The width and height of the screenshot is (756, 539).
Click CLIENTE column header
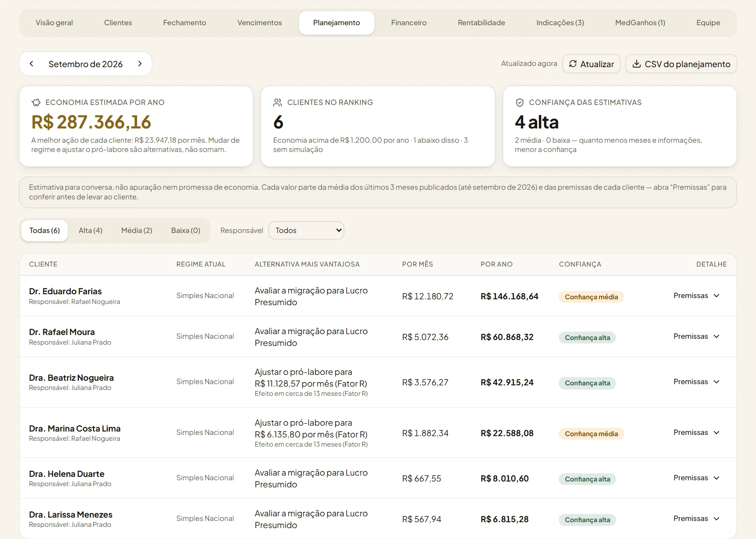43,264
